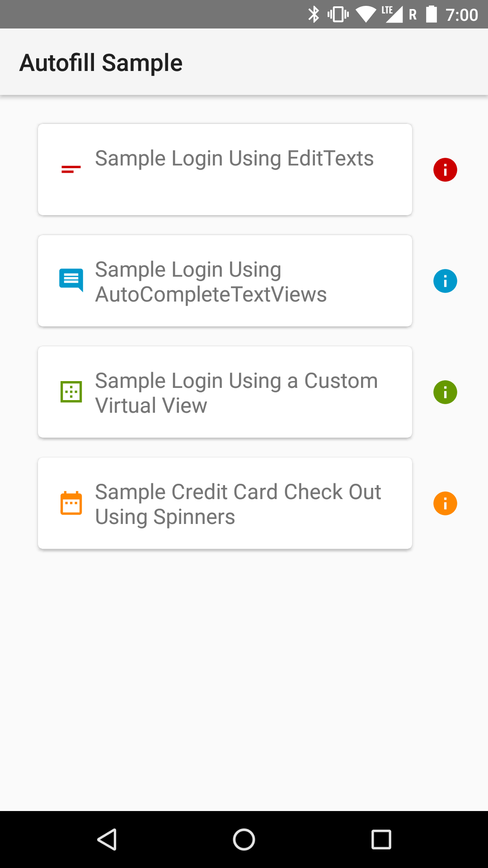Select Sample Login Using a Custom Virtual View
Image resolution: width=488 pixels, height=868 pixels.
point(225,392)
